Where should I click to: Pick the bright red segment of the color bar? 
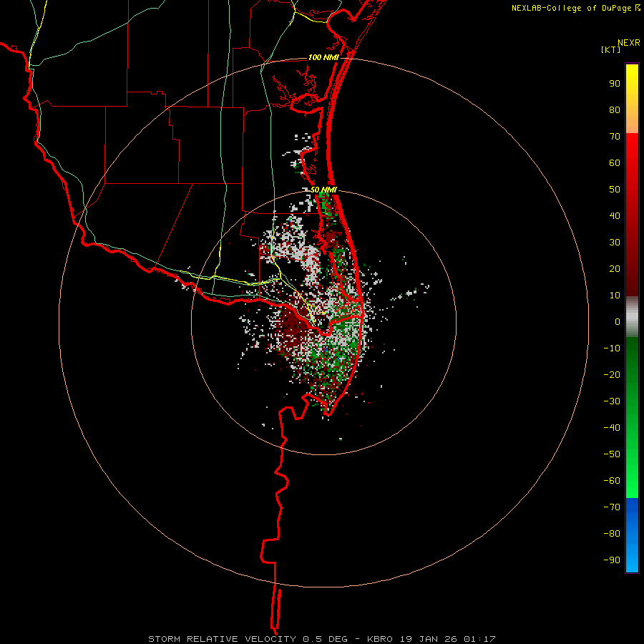coord(632,215)
